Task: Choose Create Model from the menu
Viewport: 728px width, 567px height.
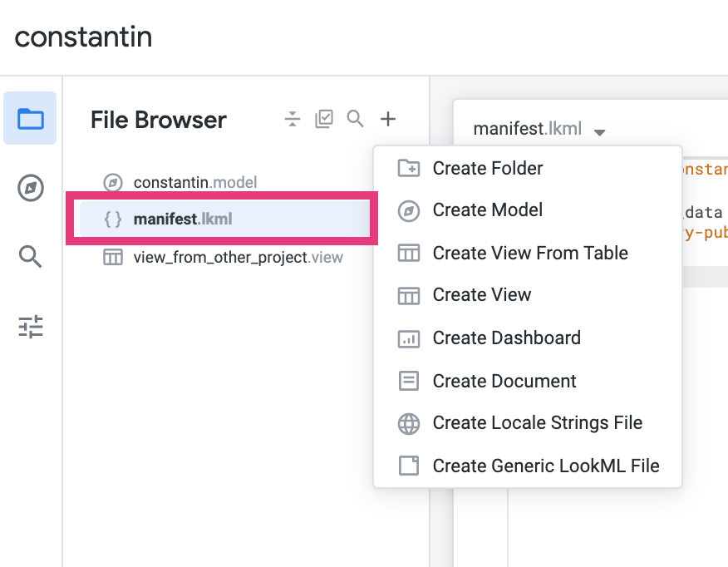Action: click(x=528, y=210)
